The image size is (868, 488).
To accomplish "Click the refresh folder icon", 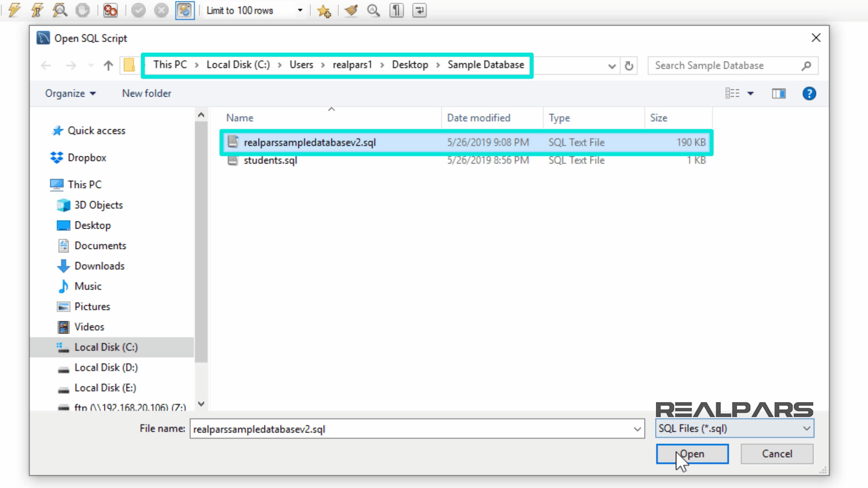I will (629, 66).
